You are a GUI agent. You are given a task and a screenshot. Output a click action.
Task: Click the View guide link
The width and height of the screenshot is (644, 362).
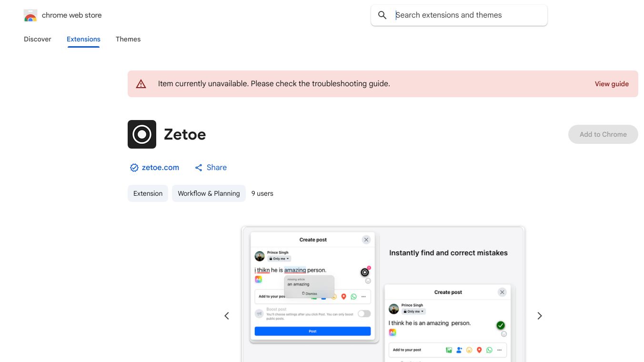[612, 84]
